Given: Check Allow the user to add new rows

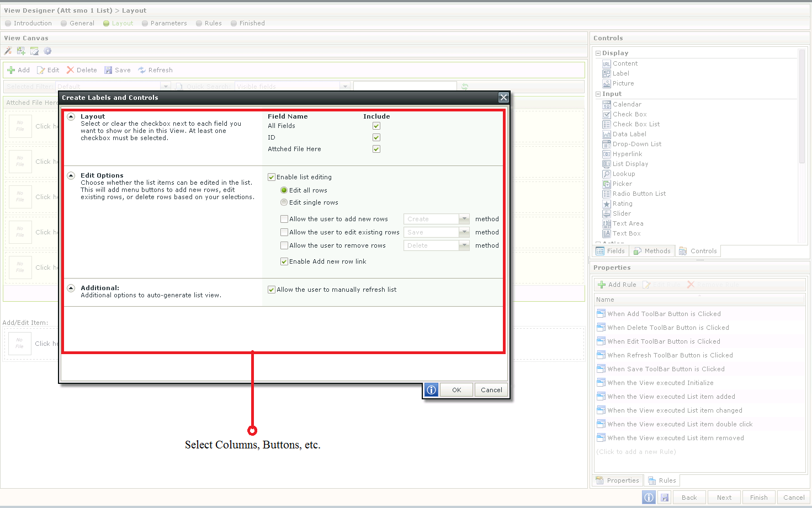Looking at the screenshot, I should click(x=284, y=219).
